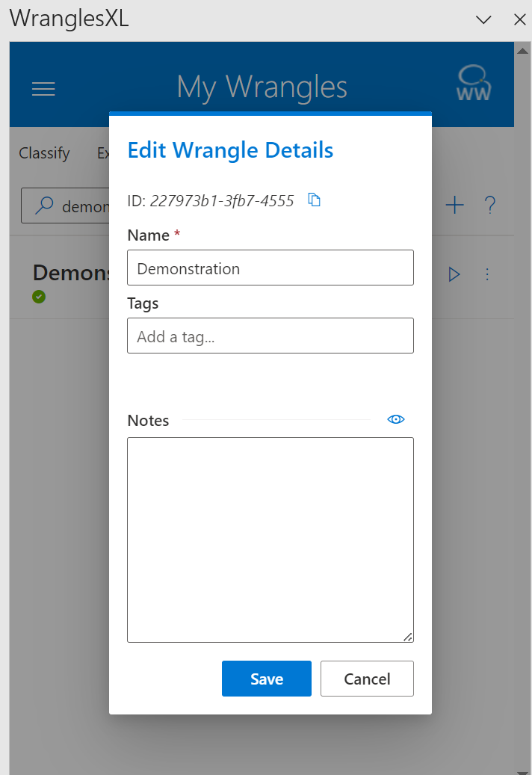Toggle Notes preview with the eye icon
This screenshot has width=532, height=775.
(396, 419)
